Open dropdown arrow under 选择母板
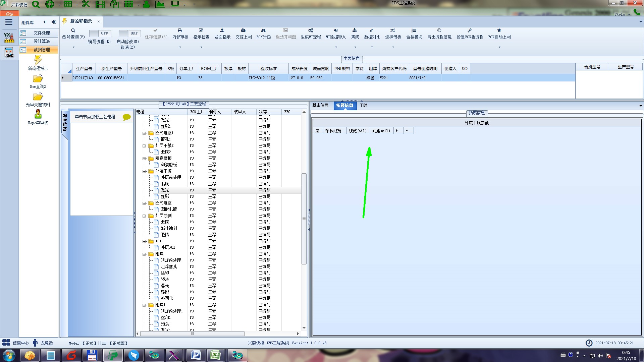The height and width of the screenshot is (362, 644). click(393, 47)
